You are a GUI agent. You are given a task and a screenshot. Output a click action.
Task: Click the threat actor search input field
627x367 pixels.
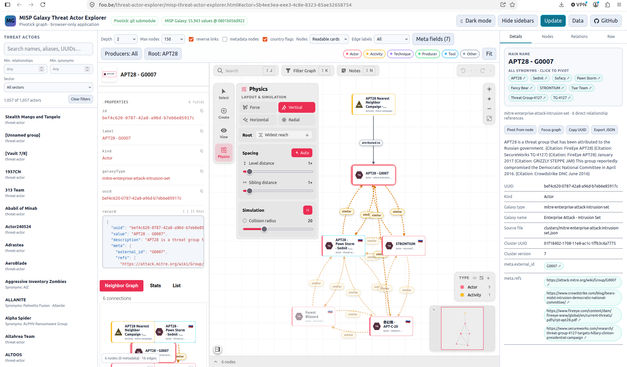(x=48, y=49)
